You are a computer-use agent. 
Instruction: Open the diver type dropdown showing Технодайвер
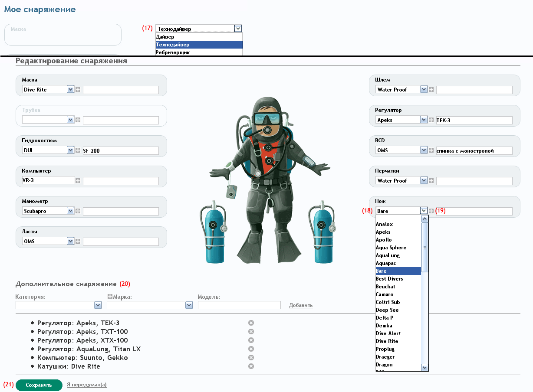pyautogui.click(x=198, y=29)
